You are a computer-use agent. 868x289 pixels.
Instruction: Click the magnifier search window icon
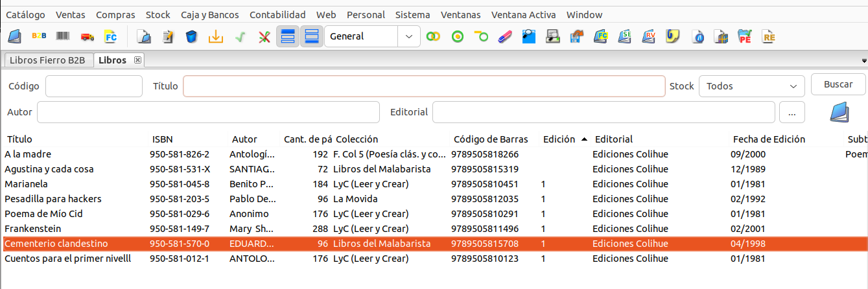[x=529, y=36]
